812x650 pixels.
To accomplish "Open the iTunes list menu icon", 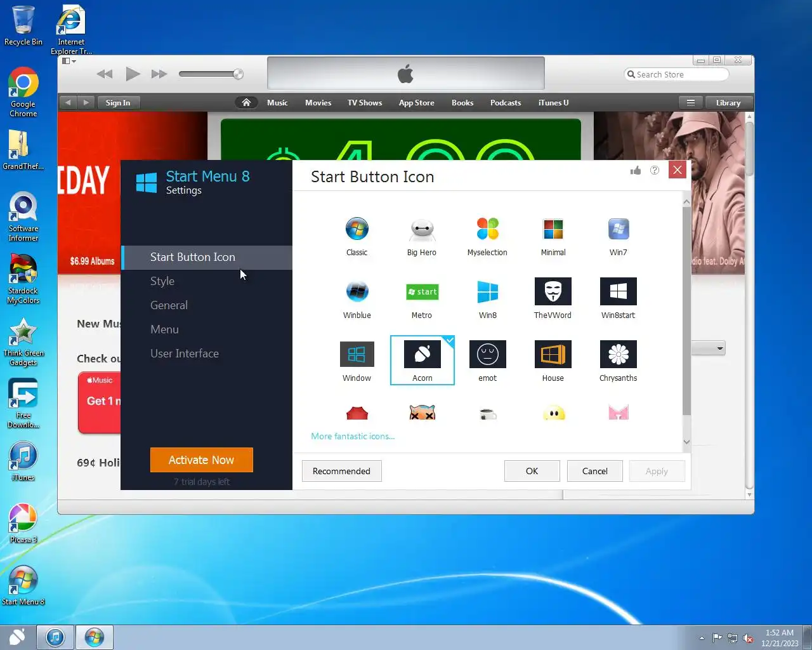I will pos(691,103).
